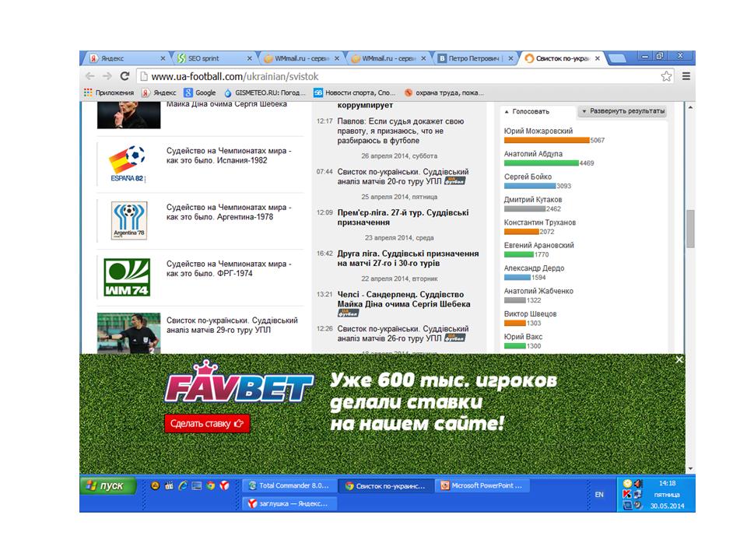747x560 pixels.
Task: Open Свисток по-українськи 26-го туру УПЛ news
Action: click(x=403, y=334)
